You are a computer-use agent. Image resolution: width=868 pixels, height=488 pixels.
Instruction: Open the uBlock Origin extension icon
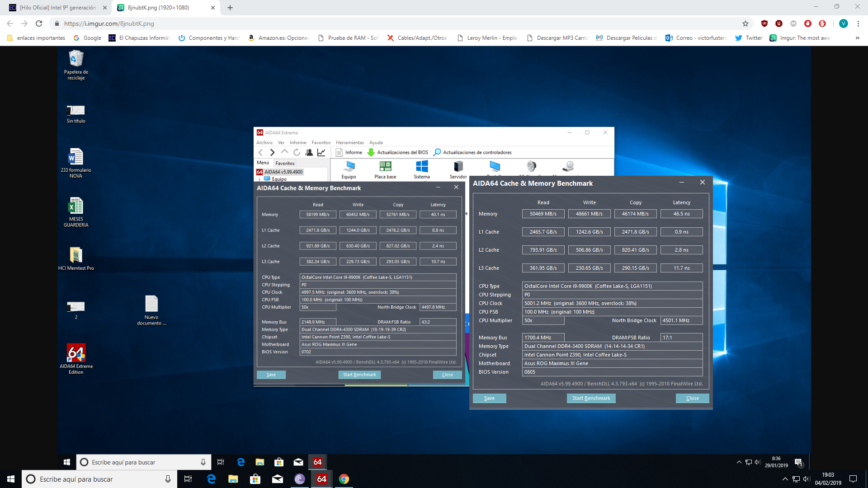coord(764,23)
